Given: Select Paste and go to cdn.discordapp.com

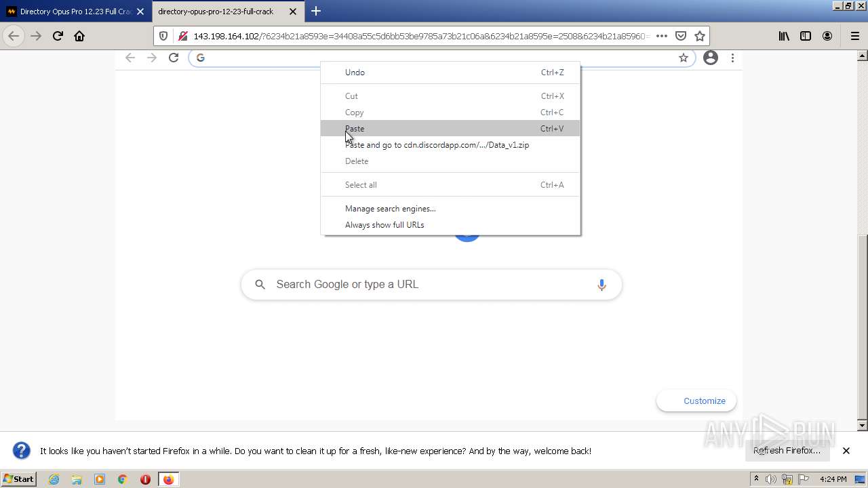Looking at the screenshot, I should [x=450, y=145].
